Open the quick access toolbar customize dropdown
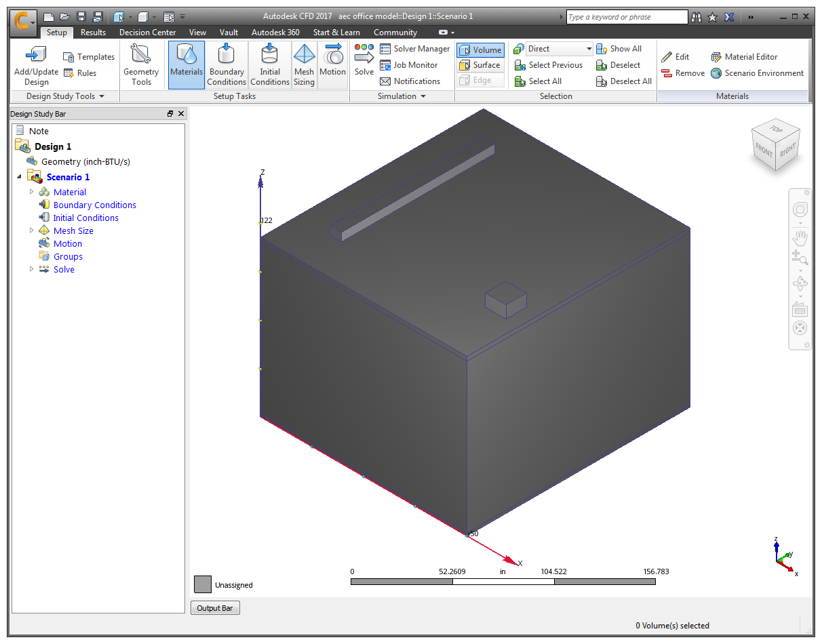 click(x=182, y=16)
